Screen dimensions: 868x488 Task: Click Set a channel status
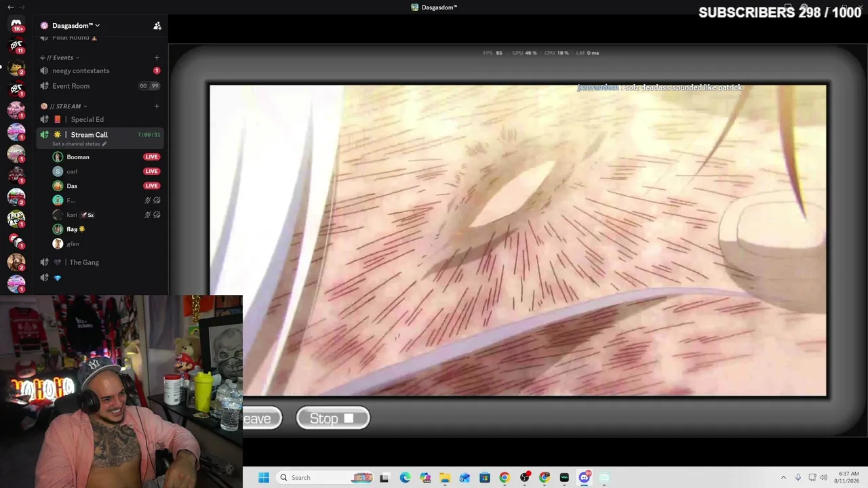point(79,144)
